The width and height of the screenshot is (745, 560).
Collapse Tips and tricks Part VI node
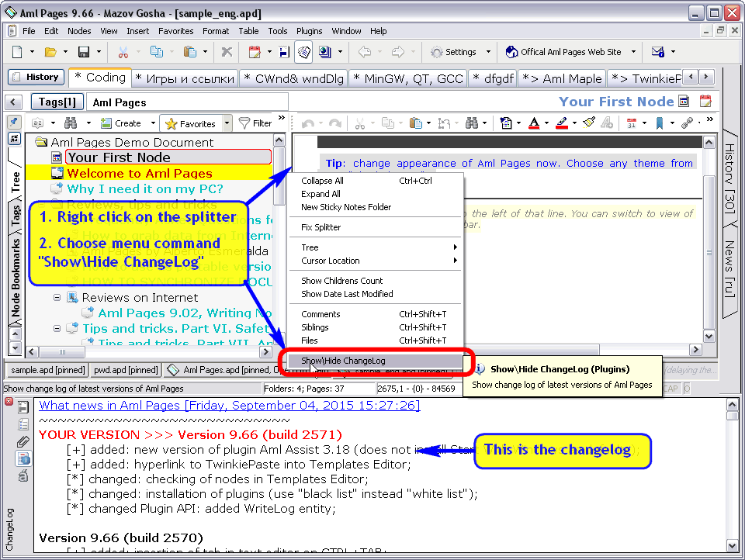point(57,328)
